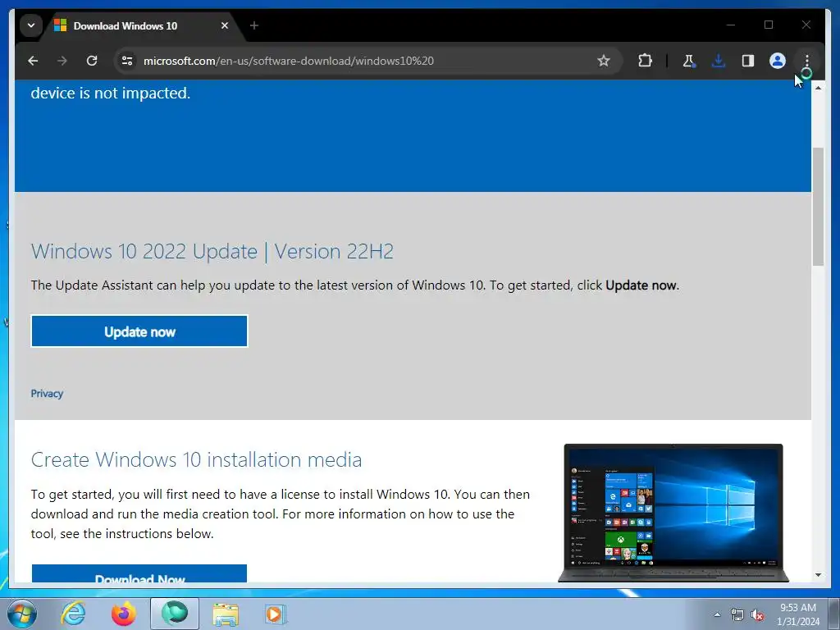
Task: Minimize the browser window
Action: (731, 25)
